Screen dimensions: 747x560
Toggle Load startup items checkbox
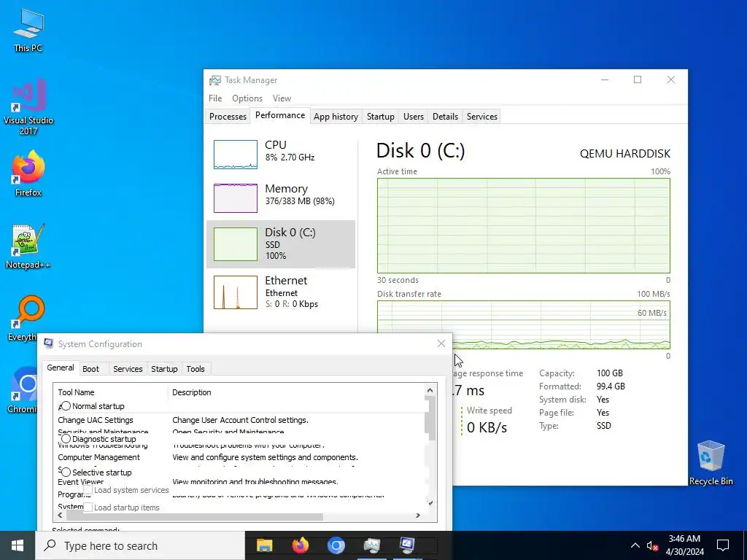point(88,507)
